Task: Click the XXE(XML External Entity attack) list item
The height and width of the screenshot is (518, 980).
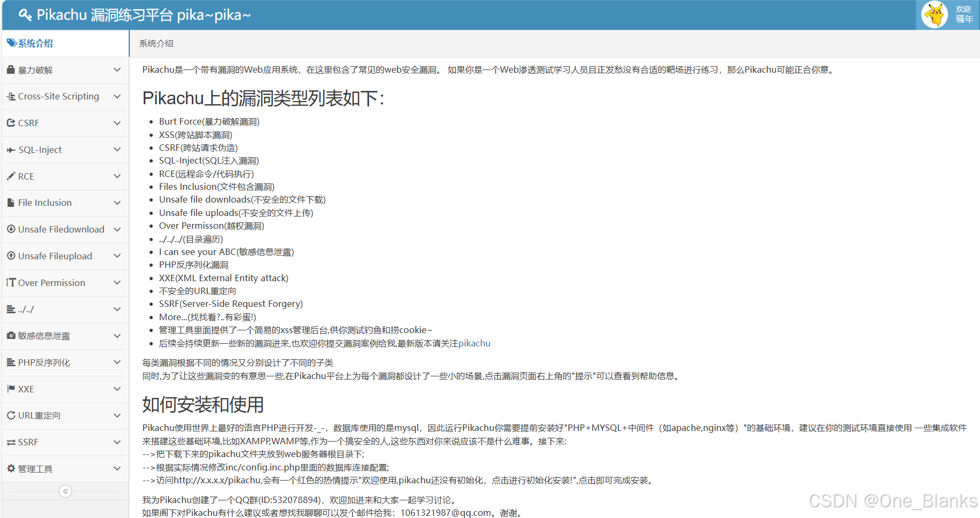Action: pyautogui.click(x=224, y=278)
